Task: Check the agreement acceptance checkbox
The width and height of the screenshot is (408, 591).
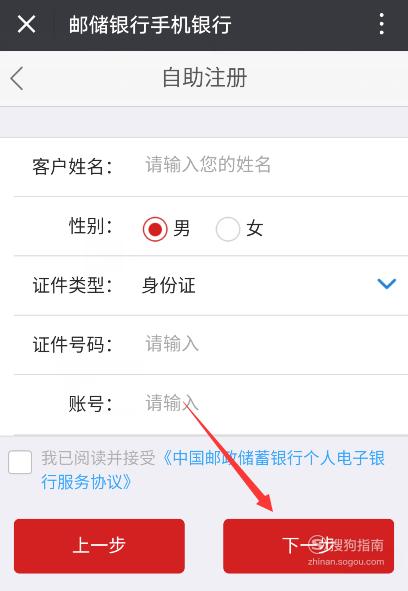Action: [20, 462]
